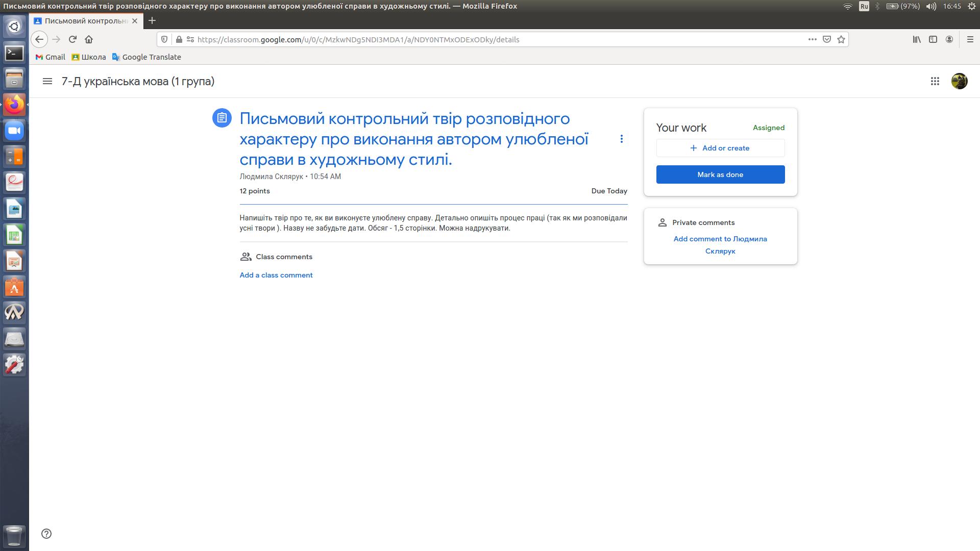Toggle the Firefox sidebar view
This screenshot has width=980, height=551.
pos(933,39)
